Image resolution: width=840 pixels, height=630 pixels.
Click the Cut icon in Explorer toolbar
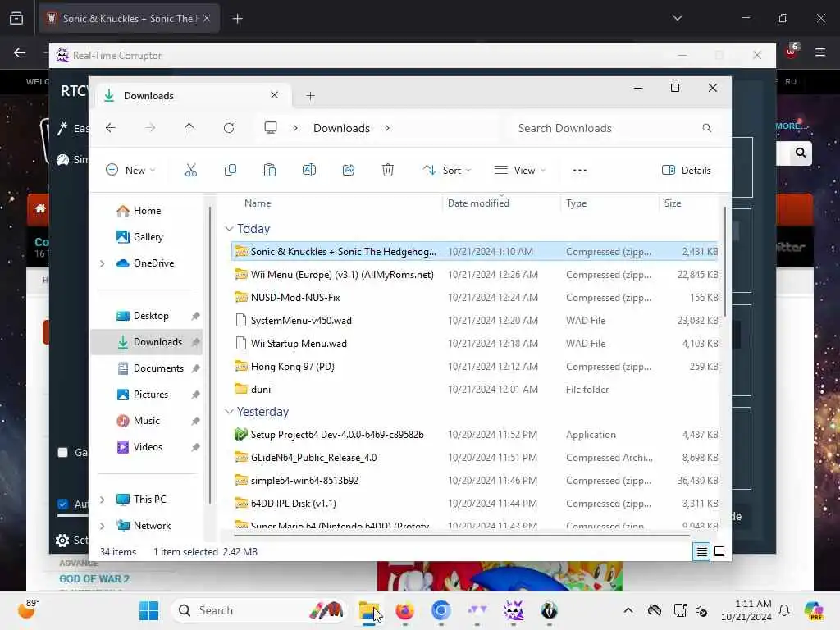coord(190,171)
